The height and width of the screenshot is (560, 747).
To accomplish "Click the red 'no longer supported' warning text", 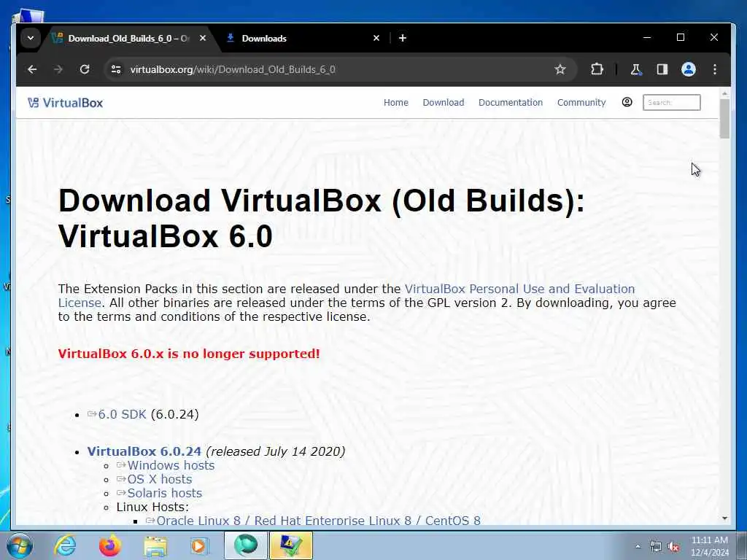I will click(189, 354).
